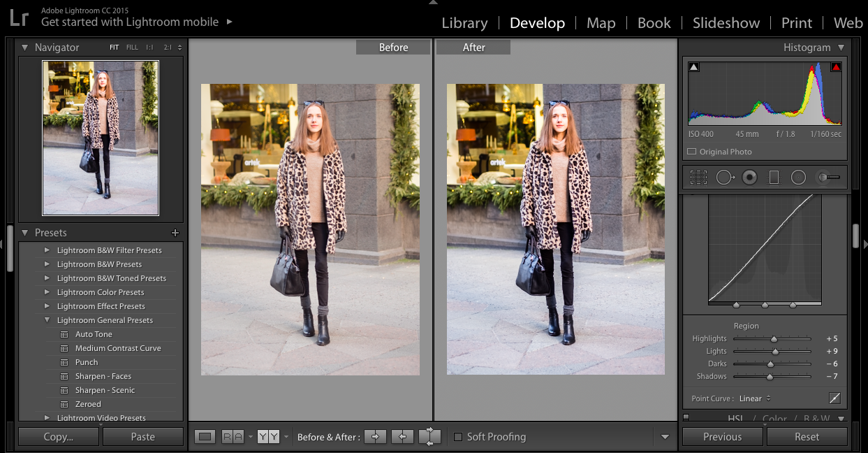
Task: Select the Adjustment Brush tool
Action: 828,178
